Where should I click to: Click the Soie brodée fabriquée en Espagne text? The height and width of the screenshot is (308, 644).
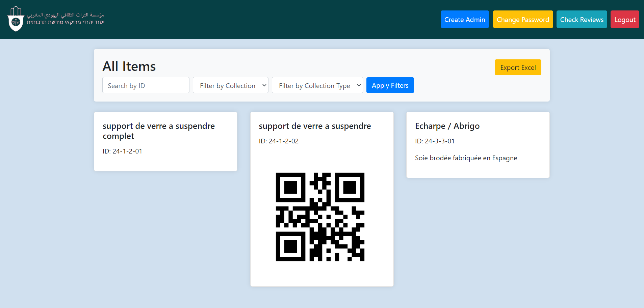(x=466, y=158)
